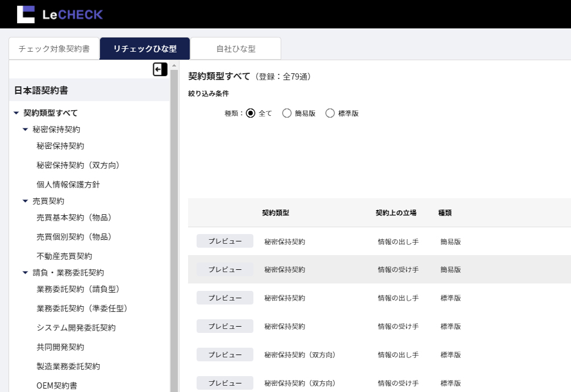Open the 自社ひな型 tab

[x=236, y=48]
